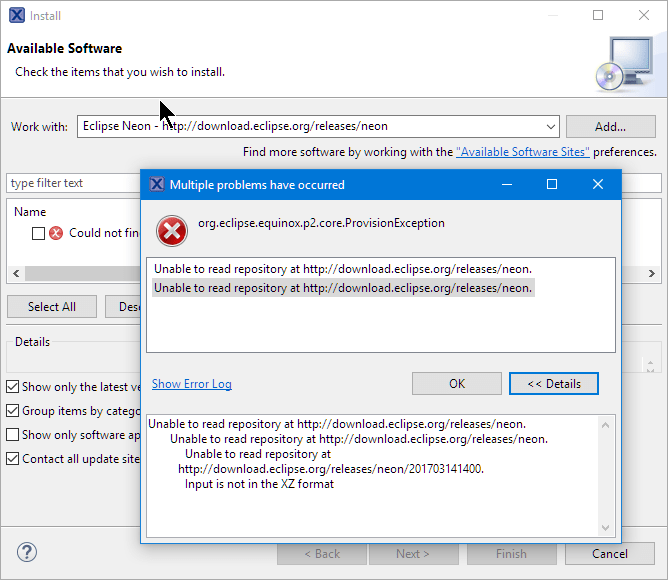
Task: Click the 'Could not fin' list row text
Action: coord(104,233)
